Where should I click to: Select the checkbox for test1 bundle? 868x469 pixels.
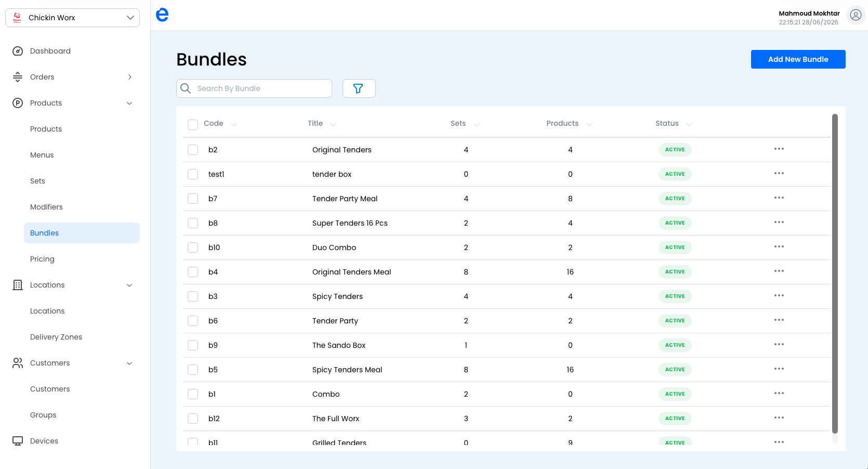(193, 174)
